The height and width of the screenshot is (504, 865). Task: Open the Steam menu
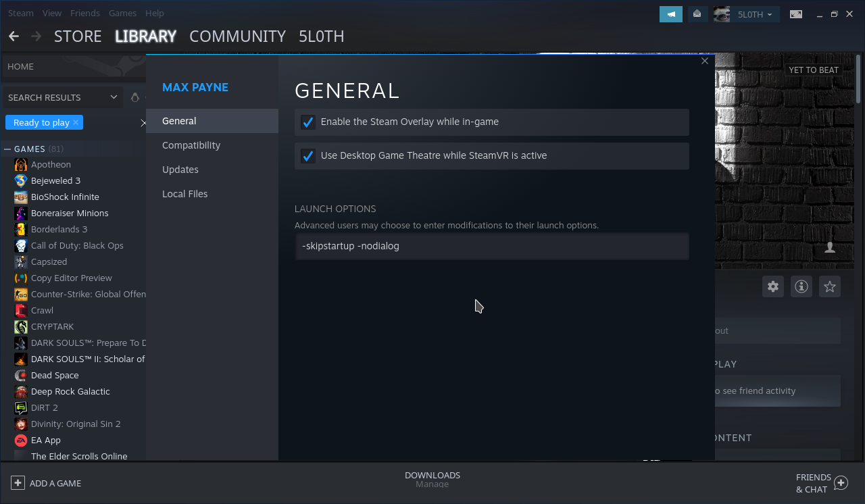coord(21,13)
